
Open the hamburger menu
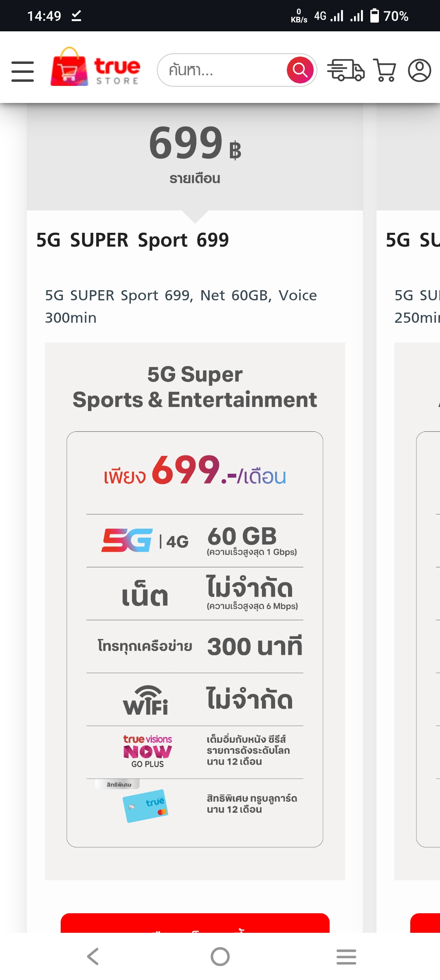[22, 71]
